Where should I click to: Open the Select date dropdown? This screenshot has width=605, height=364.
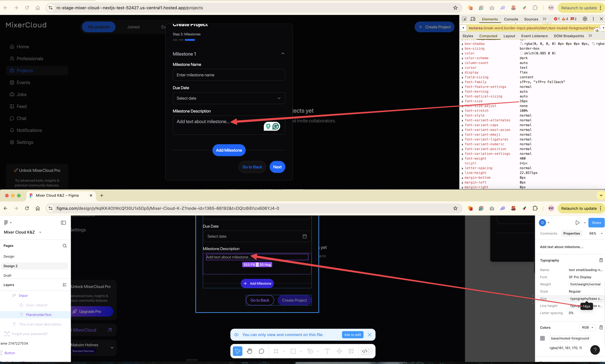pyautogui.click(x=229, y=98)
